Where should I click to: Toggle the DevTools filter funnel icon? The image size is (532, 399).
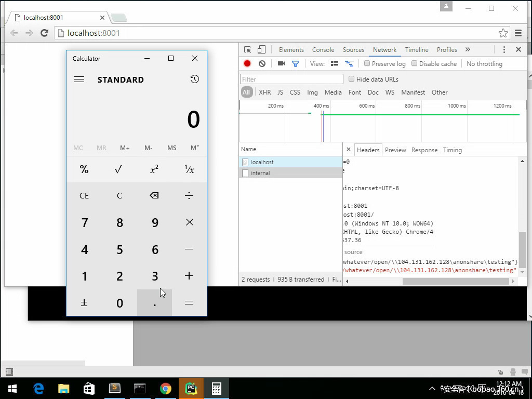tap(296, 63)
